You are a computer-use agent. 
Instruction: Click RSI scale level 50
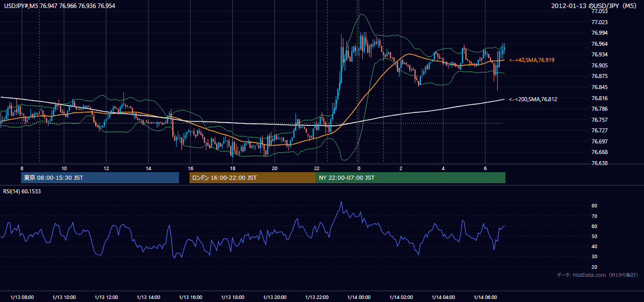[594, 236]
